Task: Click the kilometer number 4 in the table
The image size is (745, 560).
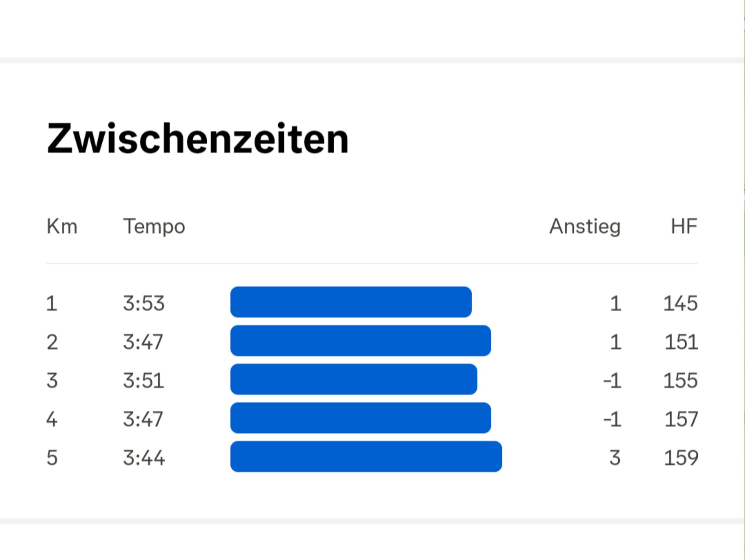Action: [52, 419]
